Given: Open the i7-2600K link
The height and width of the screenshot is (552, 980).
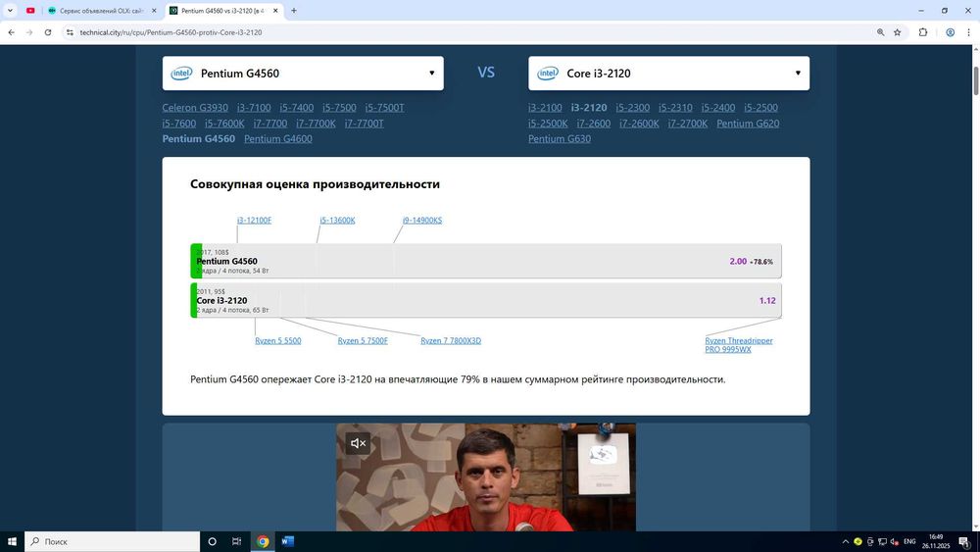Looking at the screenshot, I should [x=639, y=124].
